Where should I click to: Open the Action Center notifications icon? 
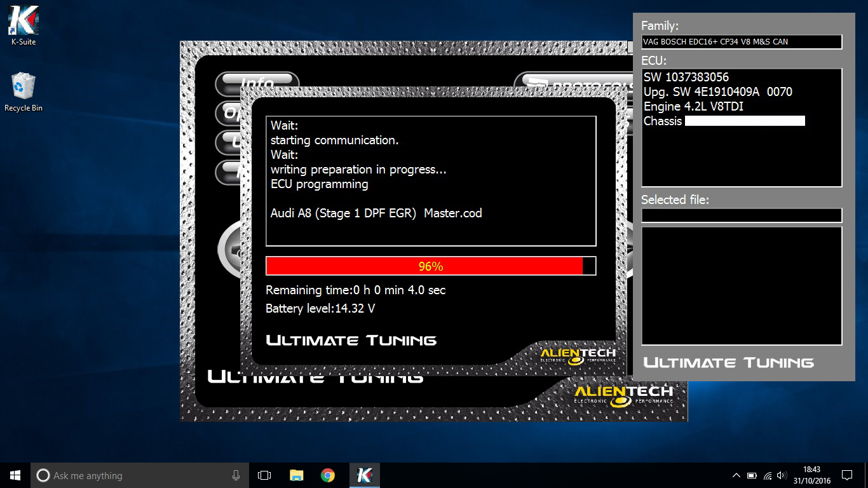click(846, 475)
